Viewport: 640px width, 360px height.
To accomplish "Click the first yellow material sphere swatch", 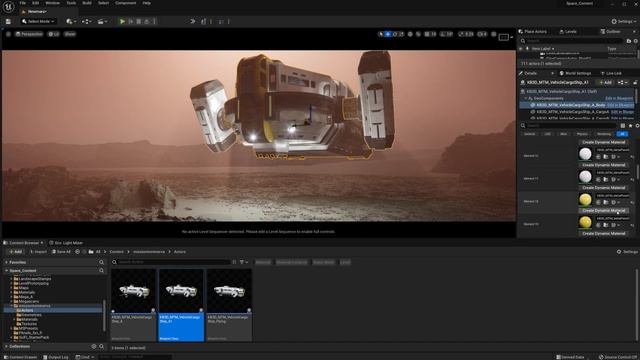I will (585, 199).
